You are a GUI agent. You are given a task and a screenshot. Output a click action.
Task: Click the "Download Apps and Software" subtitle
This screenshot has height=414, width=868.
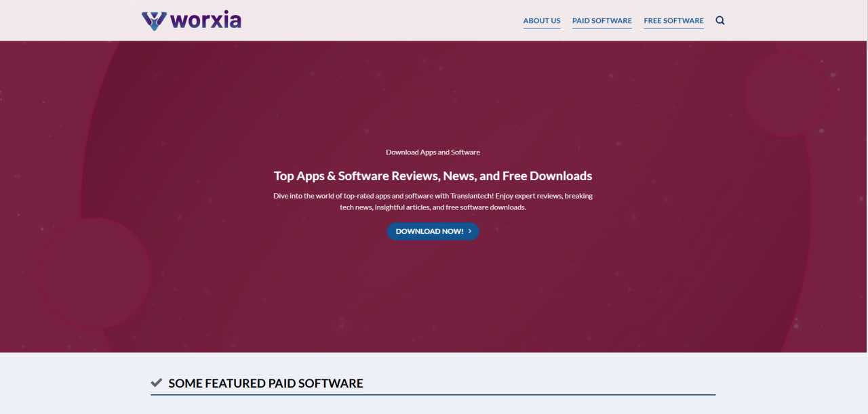coord(433,152)
